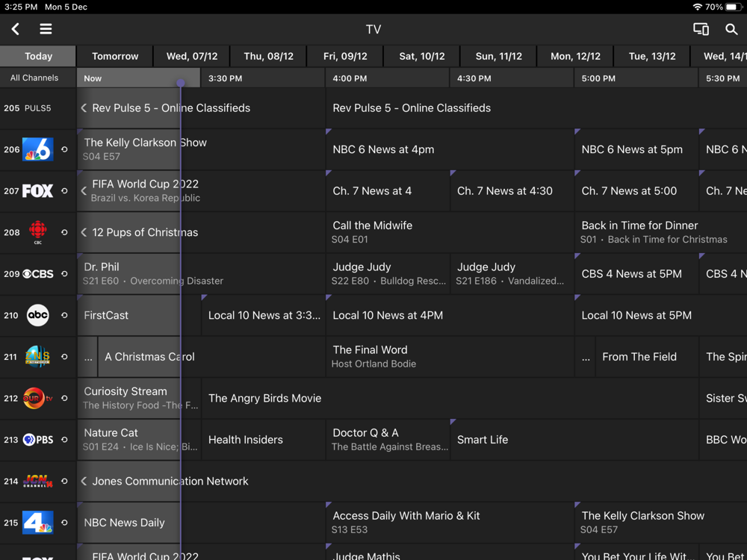Open The Kelly Clarkson Show on channel 206
The width and height of the screenshot is (747, 560).
[200, 149]
